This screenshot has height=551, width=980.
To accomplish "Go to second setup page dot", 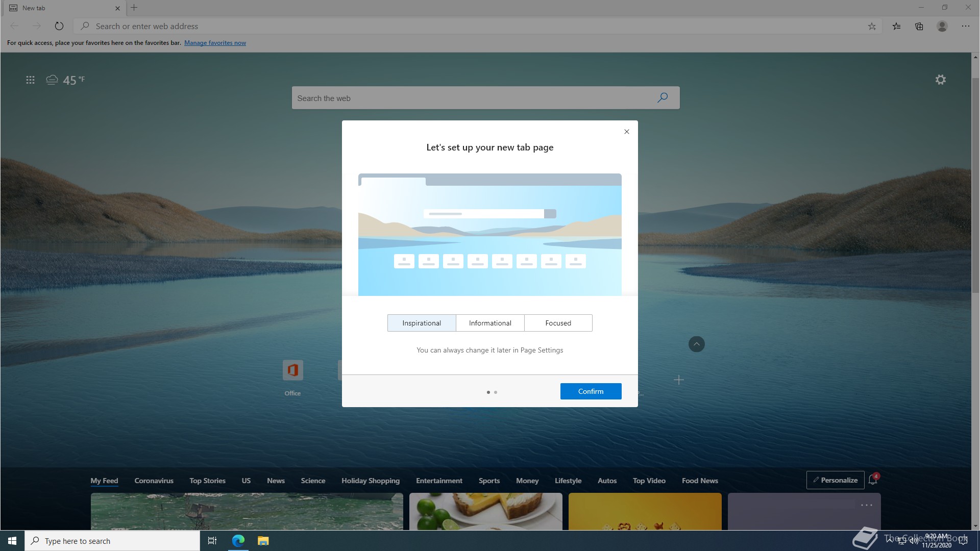I will (496, 392).
